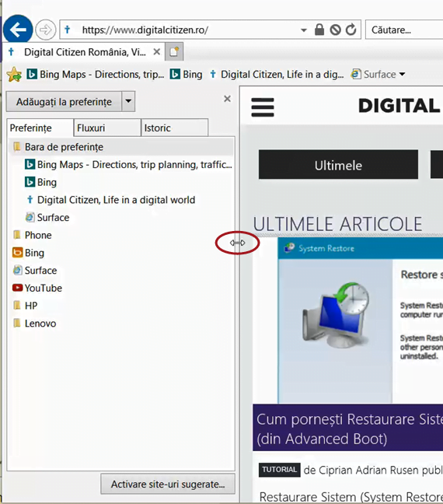Image resolution: width=443 pixels, height=504 pixels.
Task: Open Surface entry under Bara de preferințe
Action: pos(47,218)
